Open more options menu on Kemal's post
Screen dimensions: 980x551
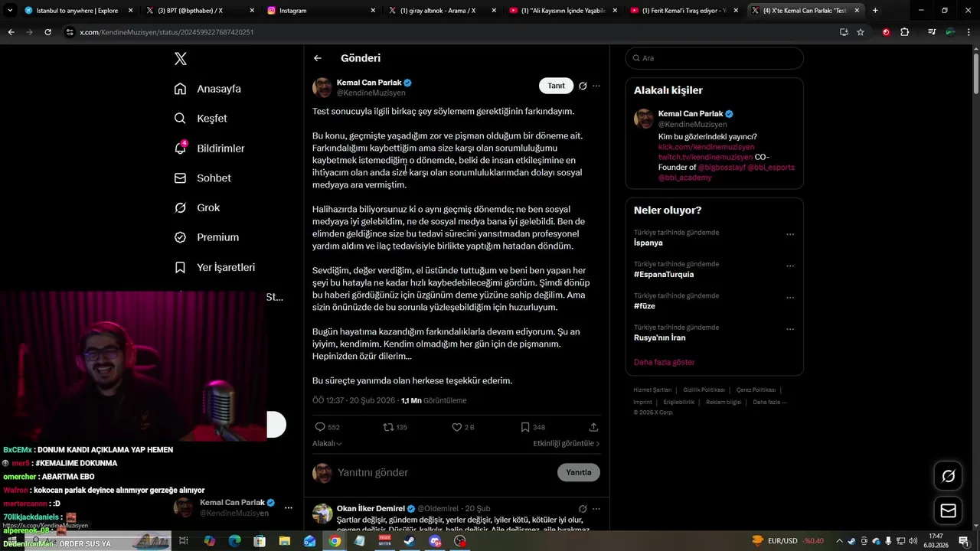pos(596,86)
